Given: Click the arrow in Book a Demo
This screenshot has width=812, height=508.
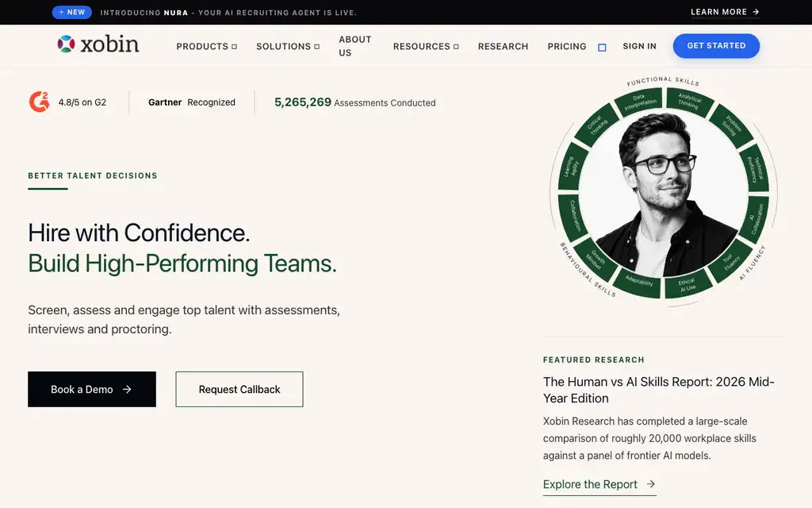Looking at the screenshot, I should click(127, 389).
